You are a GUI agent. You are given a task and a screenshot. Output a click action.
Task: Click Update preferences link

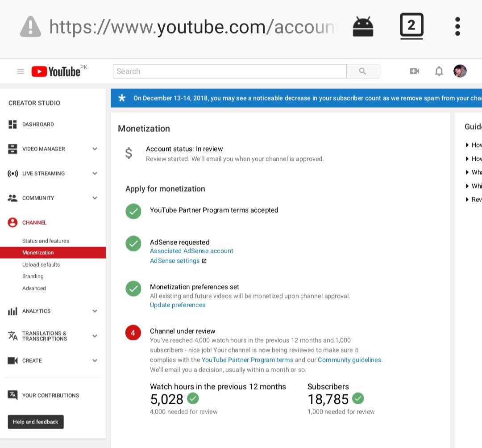(x=178, y=305)
